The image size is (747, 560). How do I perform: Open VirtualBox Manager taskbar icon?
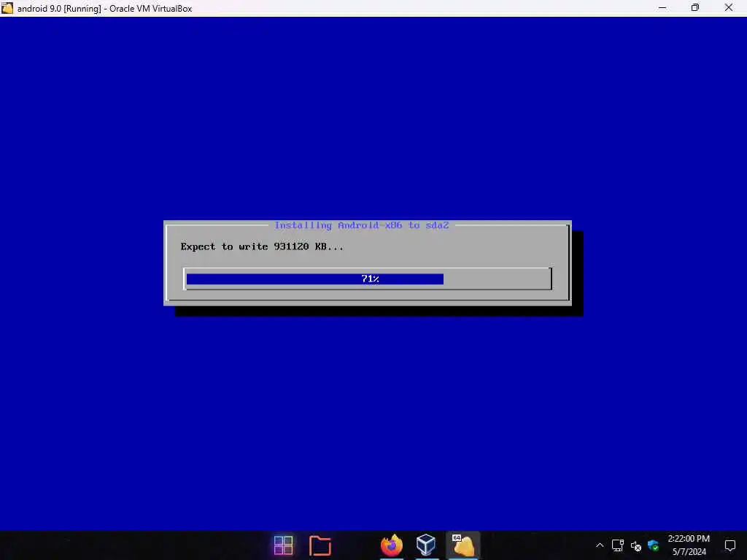(x=426, y=545)
